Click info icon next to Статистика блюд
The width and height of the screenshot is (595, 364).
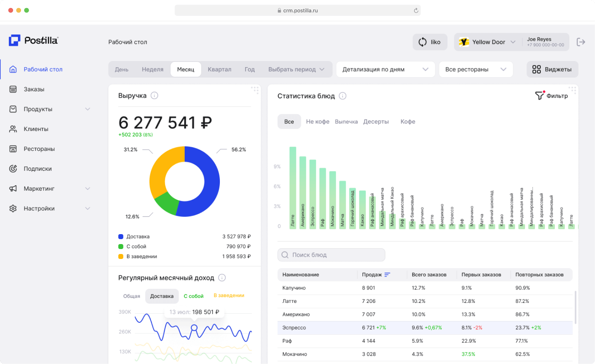point(343,96)
